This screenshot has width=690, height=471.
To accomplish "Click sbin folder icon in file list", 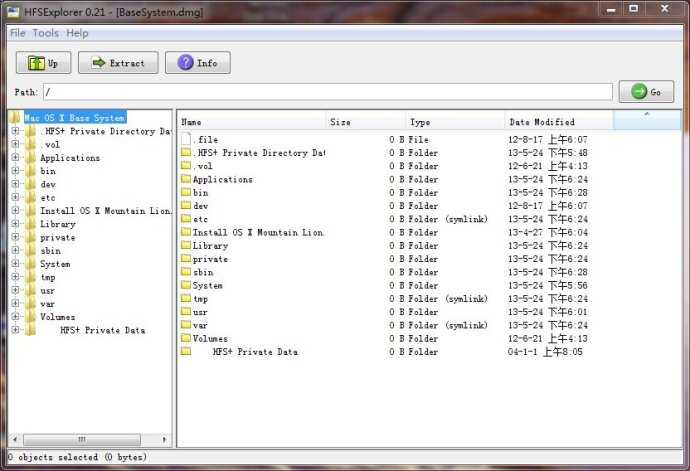I will point(186,272).
